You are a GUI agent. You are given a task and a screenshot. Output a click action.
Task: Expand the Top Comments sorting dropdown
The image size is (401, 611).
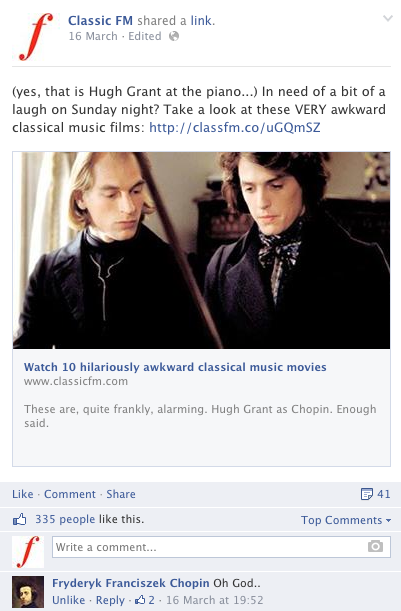coord(346,520)
